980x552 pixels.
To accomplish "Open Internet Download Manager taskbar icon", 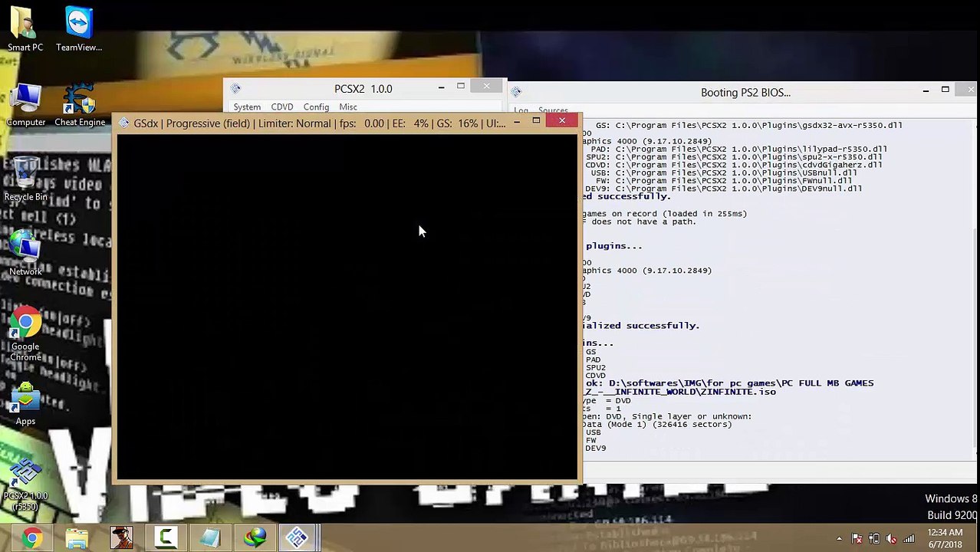I will (255, 538).
